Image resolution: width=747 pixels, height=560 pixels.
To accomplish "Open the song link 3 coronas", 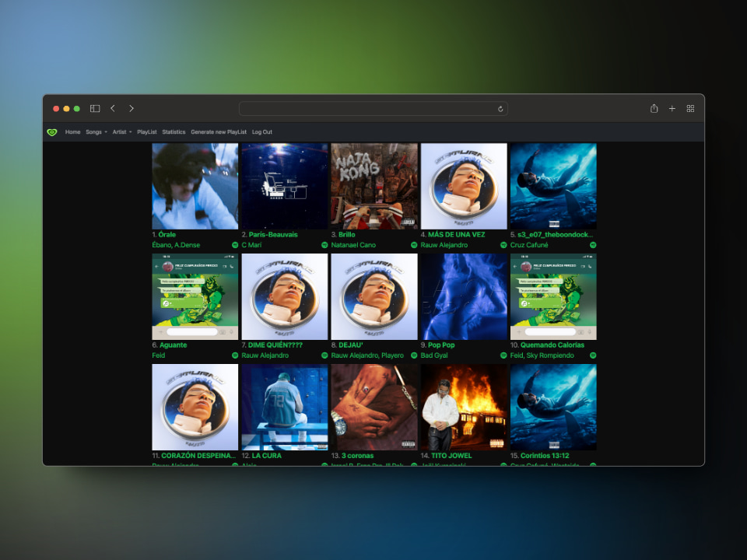I will pos(357,456).
